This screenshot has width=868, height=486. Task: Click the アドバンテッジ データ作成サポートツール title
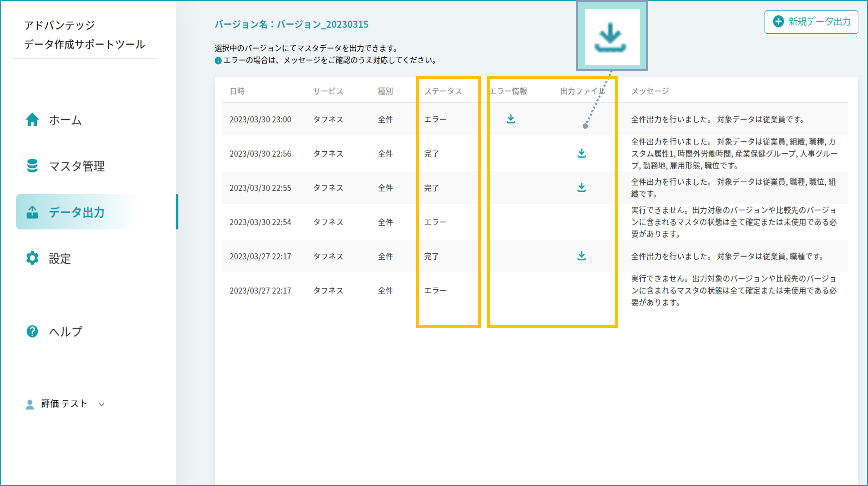[x=84, y=35]
